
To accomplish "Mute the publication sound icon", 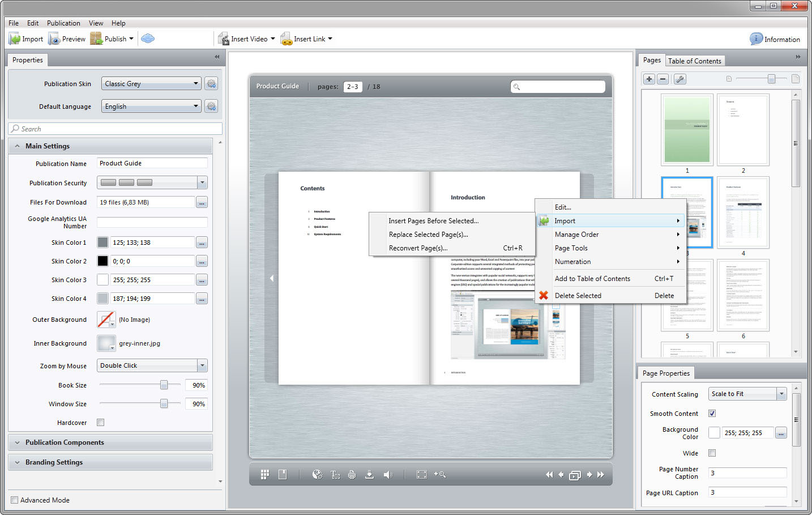I will [388, 474].
